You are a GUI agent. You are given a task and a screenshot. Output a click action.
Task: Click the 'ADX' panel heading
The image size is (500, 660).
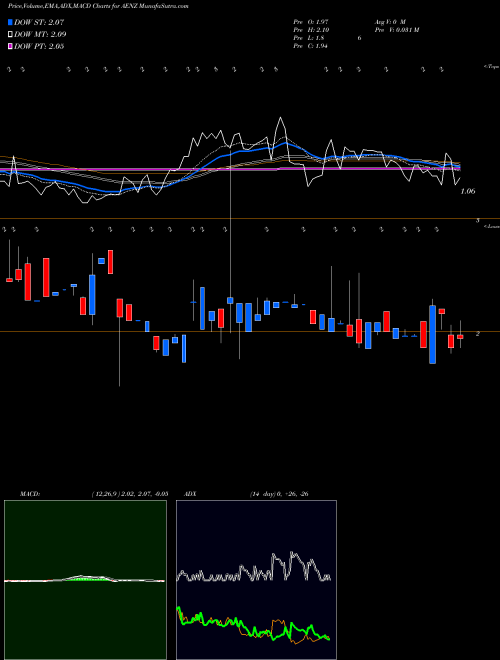190,494
